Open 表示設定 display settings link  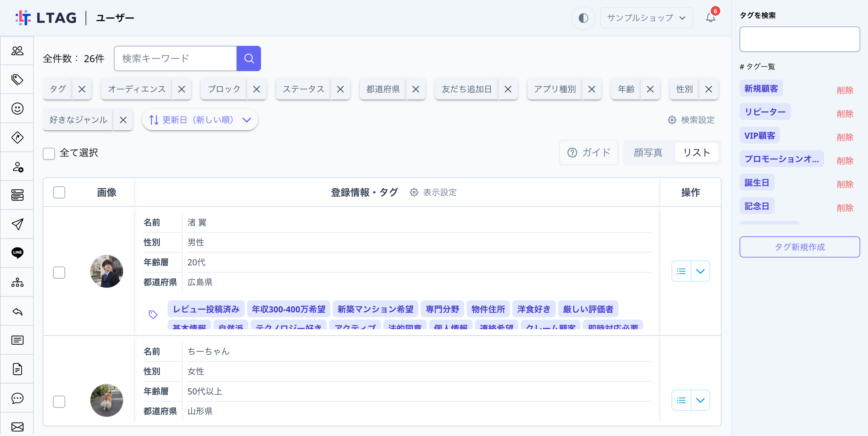point(433,192)
